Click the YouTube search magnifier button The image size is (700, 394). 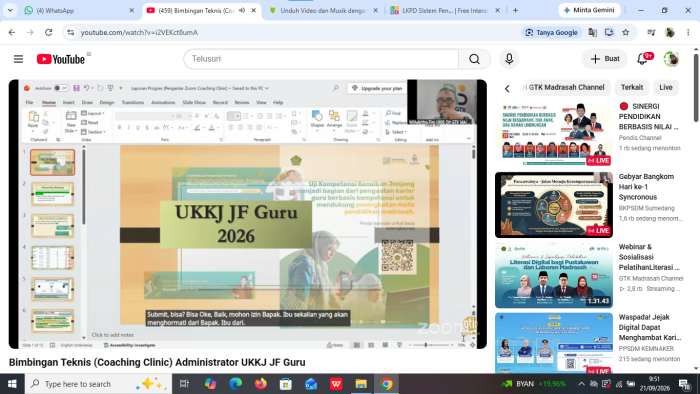(474, 59)
